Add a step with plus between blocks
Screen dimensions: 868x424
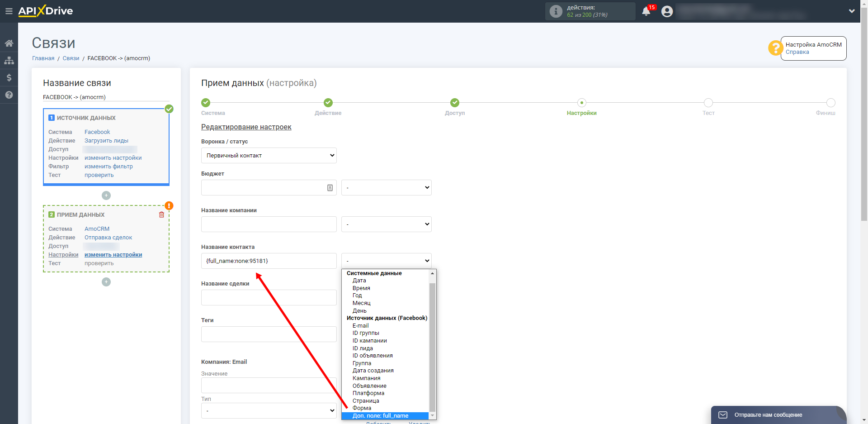tap(106, 195)
